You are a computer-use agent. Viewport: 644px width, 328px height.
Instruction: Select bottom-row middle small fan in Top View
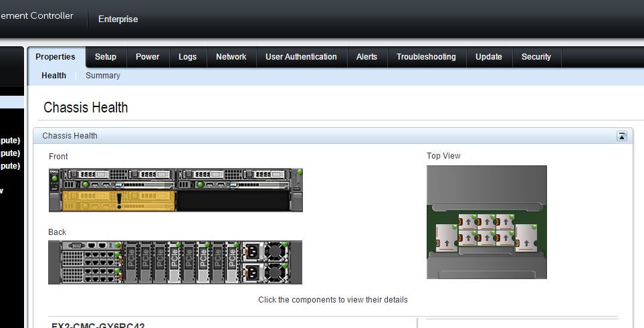(486, 238)
